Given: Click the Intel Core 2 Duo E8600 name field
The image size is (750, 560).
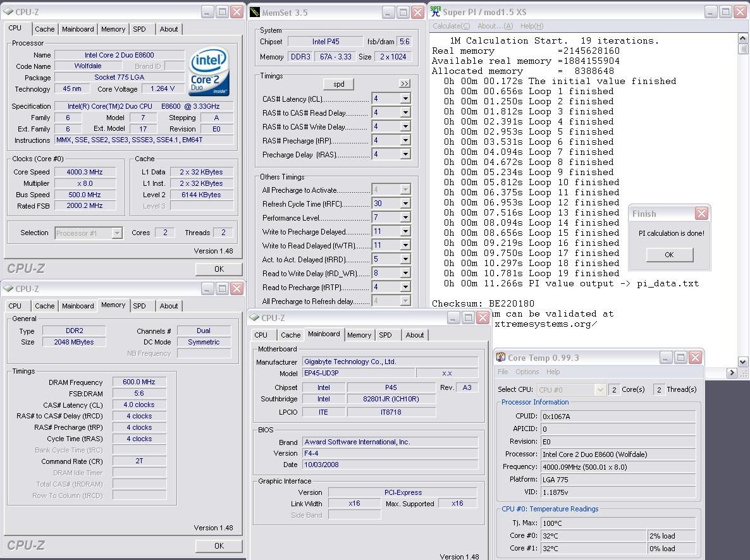Looking at the screenshot, I should pyautogui.click(x=119, y=55).
